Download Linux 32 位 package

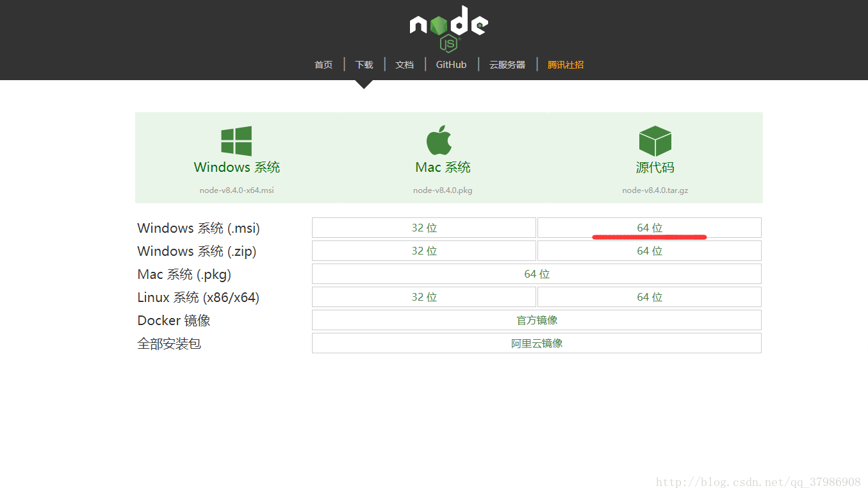[x=424, y=297]
